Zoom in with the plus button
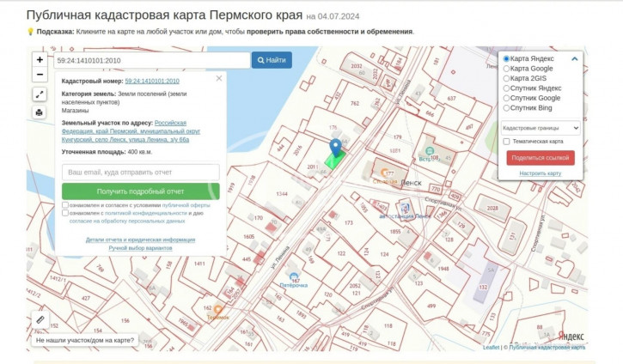Image resolution: width=623 pixels, height=364 pixels. [40, 60]
